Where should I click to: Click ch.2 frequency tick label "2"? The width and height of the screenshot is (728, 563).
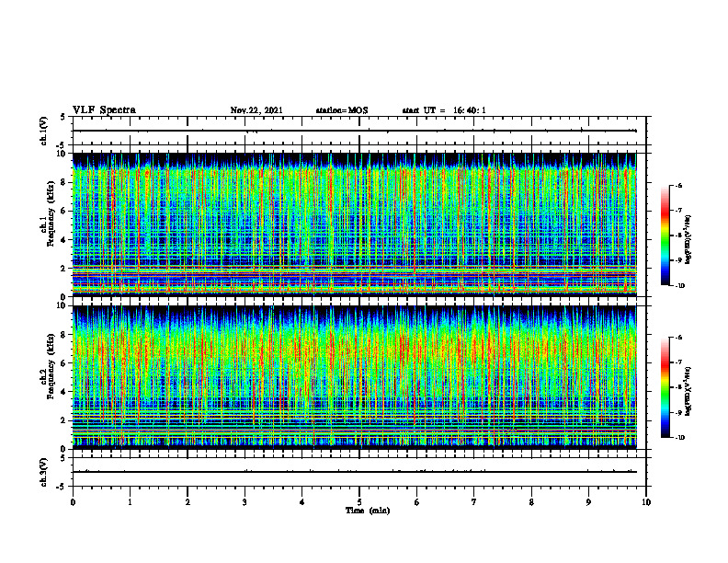pyautogui.click(x=64, y=420)
